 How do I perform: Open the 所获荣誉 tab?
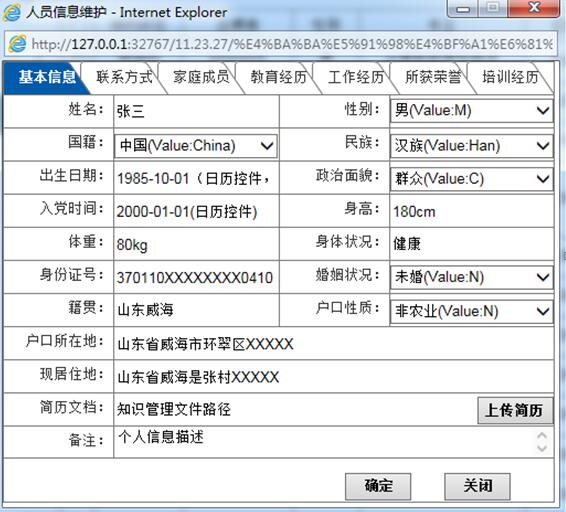coord(433,77)
